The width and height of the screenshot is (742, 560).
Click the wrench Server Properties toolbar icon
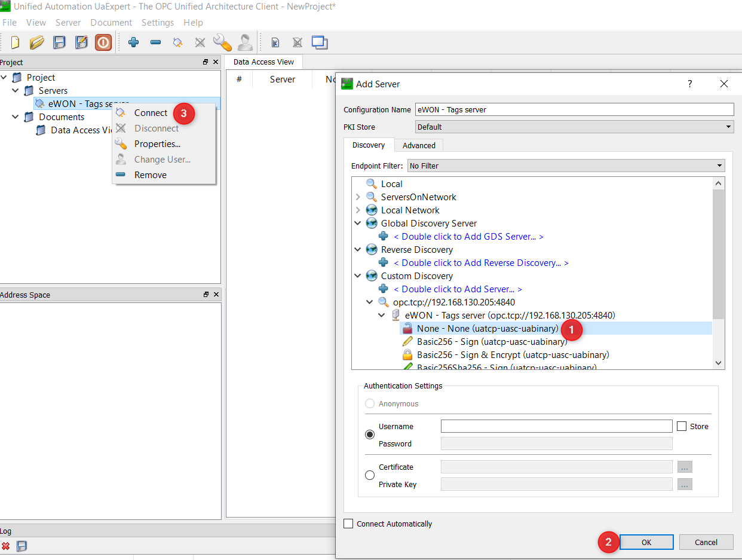(222, 41)
